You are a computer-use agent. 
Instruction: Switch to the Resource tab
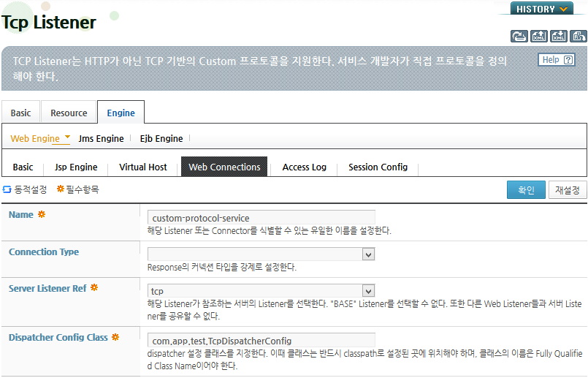click(69, 113)
